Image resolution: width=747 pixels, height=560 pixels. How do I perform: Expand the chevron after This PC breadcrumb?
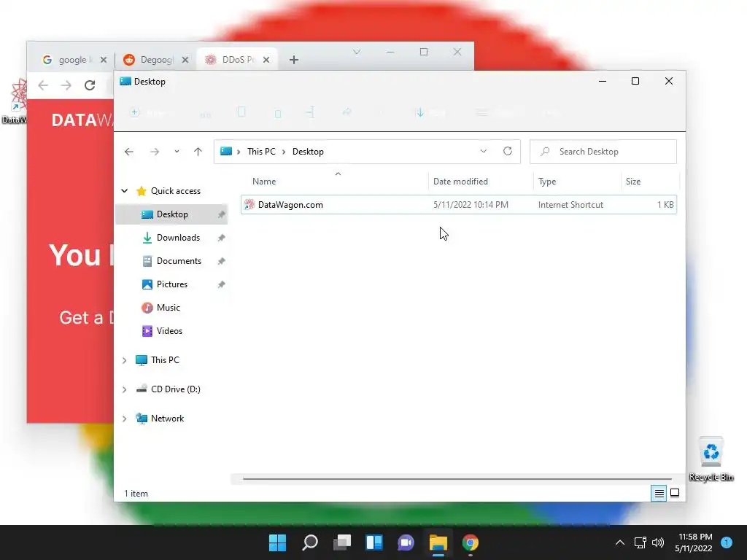[284, 152]
